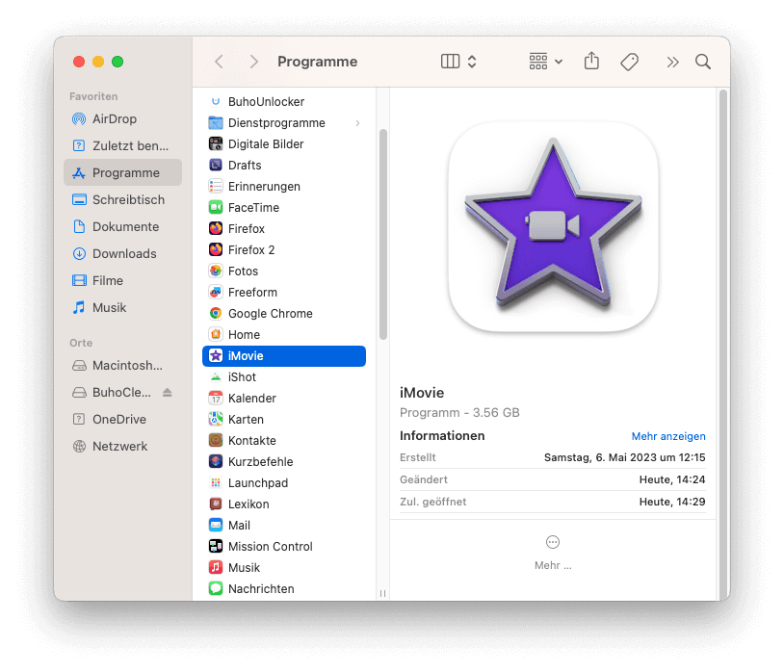Click the Share icon in the toolbar
The width and height of the screenshot is (784, 672).
tap(591, 61)
